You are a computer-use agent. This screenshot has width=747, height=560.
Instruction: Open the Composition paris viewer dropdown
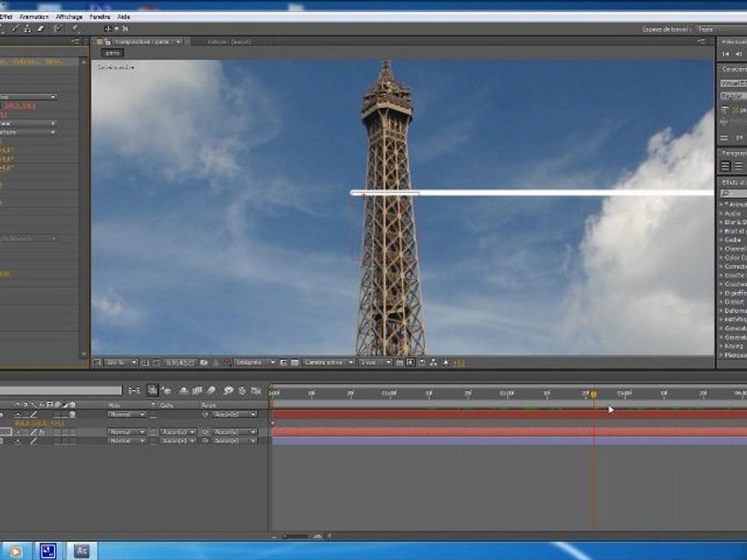click(x=179, y=42)
